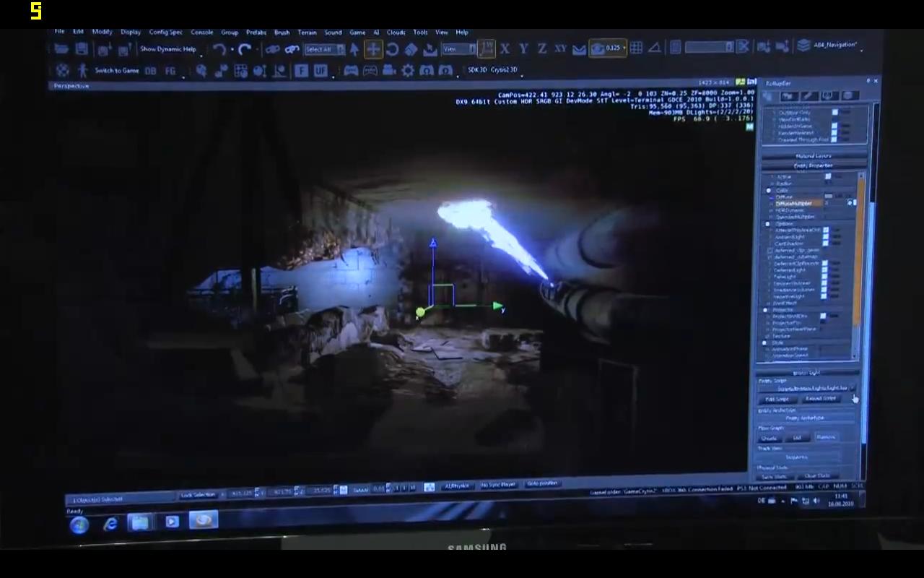The image size is (924, 578).
Task: Open the Modify menu
Action: click(102, 32)
